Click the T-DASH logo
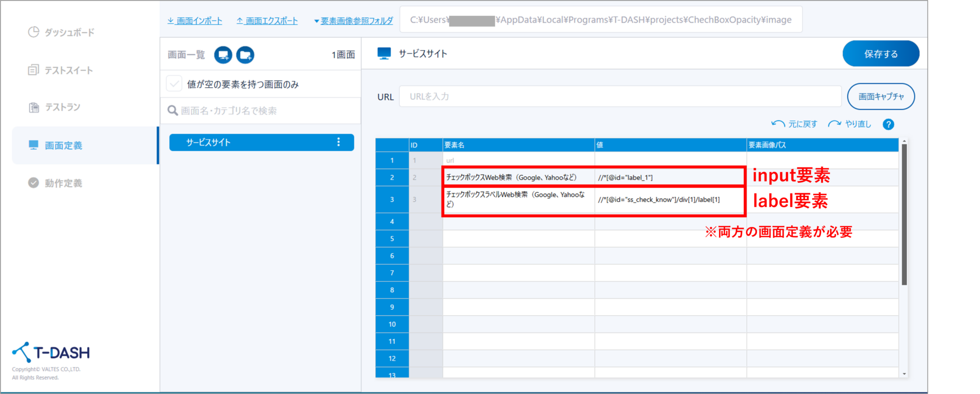This screenshot has width=980, height=394. click(x=51, y=352)
